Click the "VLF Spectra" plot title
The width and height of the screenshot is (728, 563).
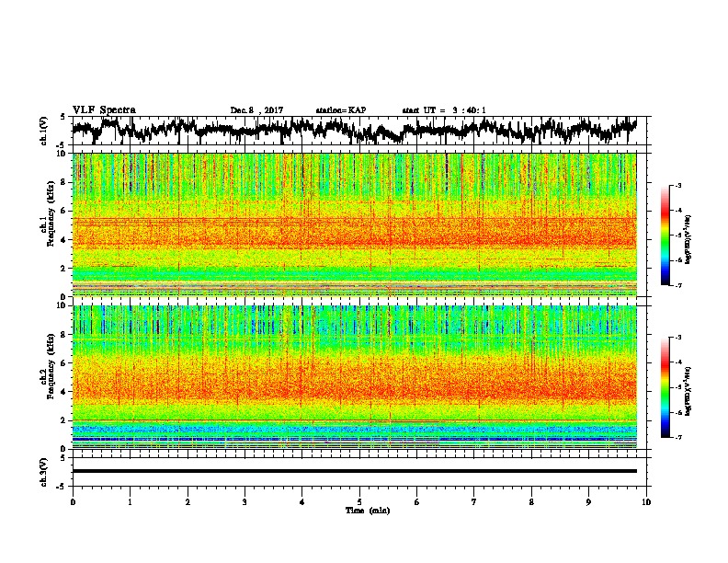(104, 110)
